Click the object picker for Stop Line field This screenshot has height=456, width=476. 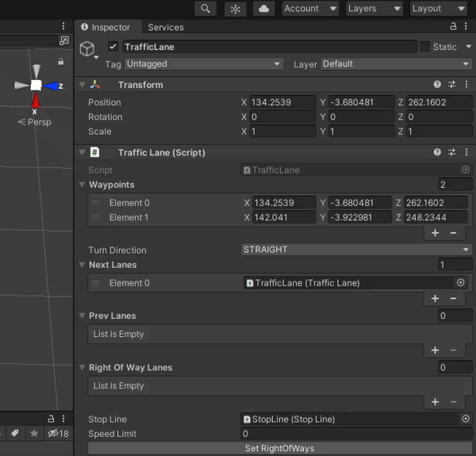(465, 419)
